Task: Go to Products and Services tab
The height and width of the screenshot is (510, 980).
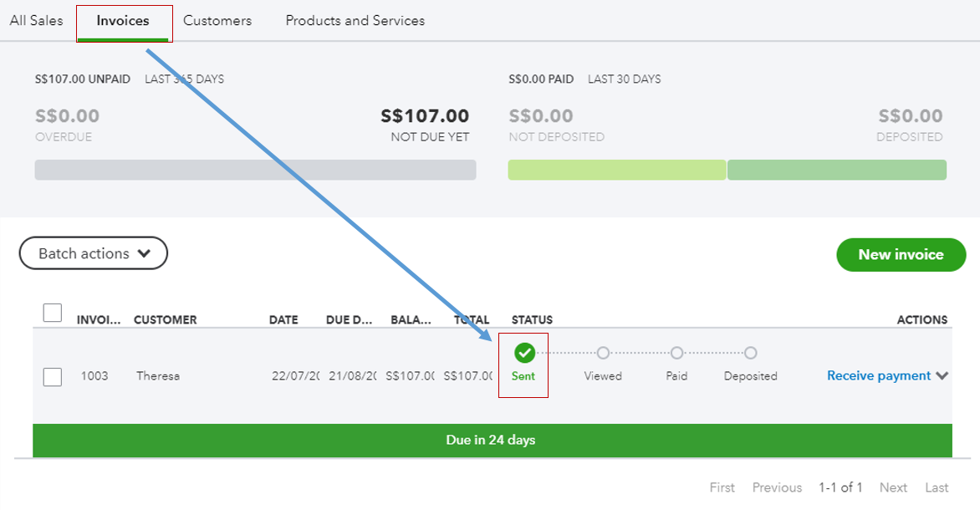Action: point(355,20)
